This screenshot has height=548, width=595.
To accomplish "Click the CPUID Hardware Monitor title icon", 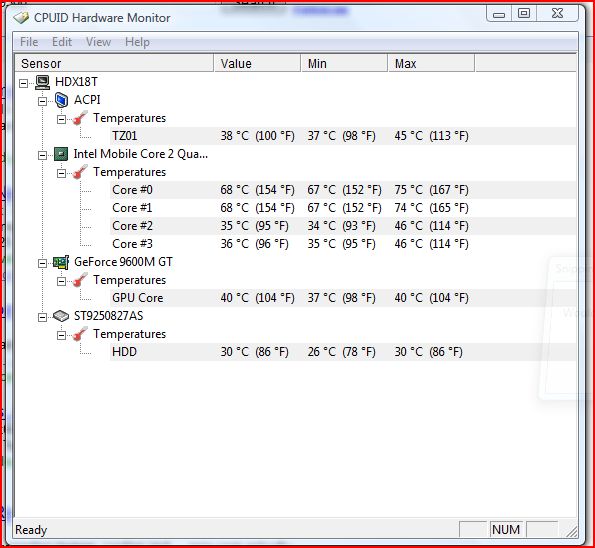I will click(x=21, y=17).
